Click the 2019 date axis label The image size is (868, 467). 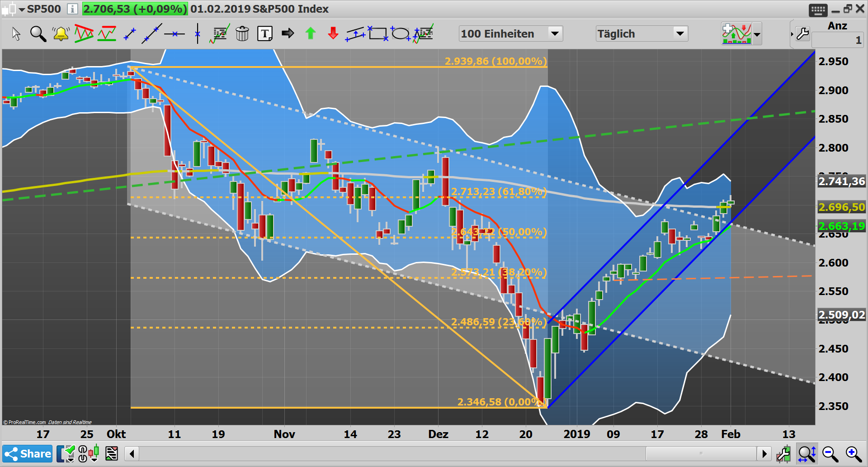577,434
